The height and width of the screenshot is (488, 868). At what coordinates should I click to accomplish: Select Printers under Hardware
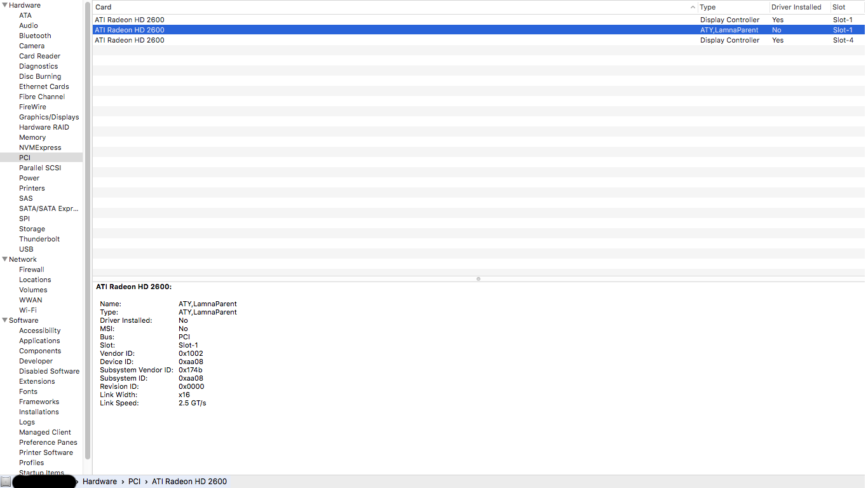click(32, 188)
